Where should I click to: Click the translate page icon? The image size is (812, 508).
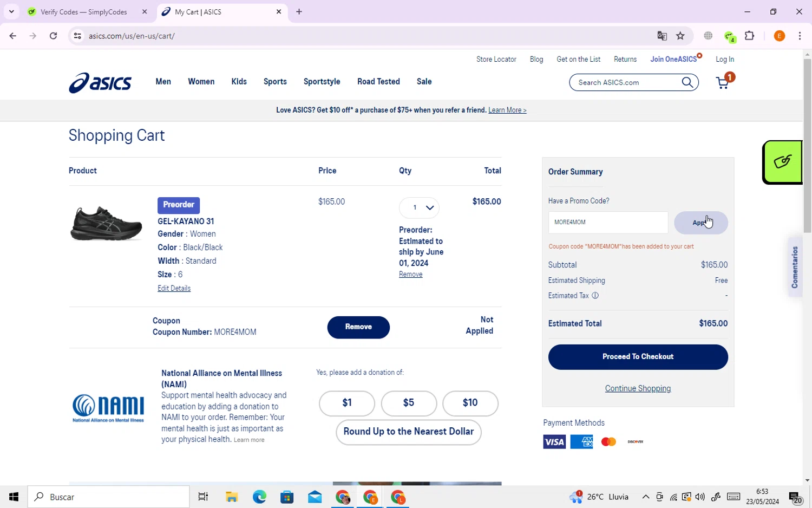[x=662, y=36]
